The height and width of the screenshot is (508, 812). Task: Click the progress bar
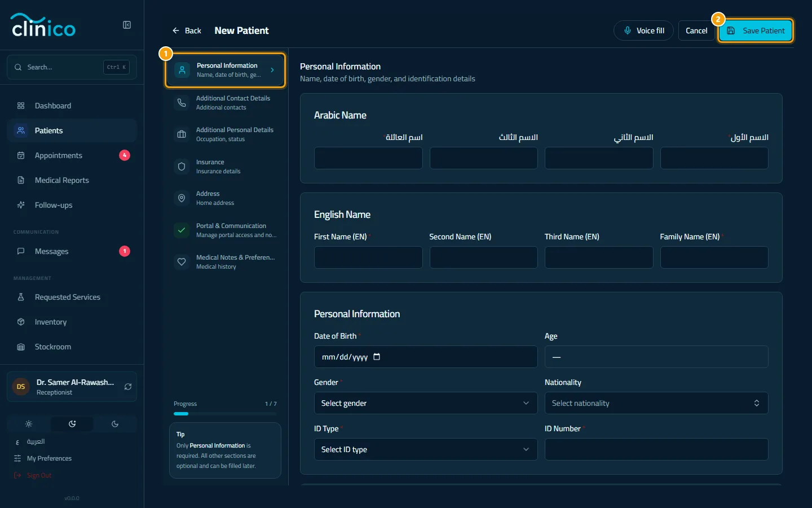tap(225, 414)
